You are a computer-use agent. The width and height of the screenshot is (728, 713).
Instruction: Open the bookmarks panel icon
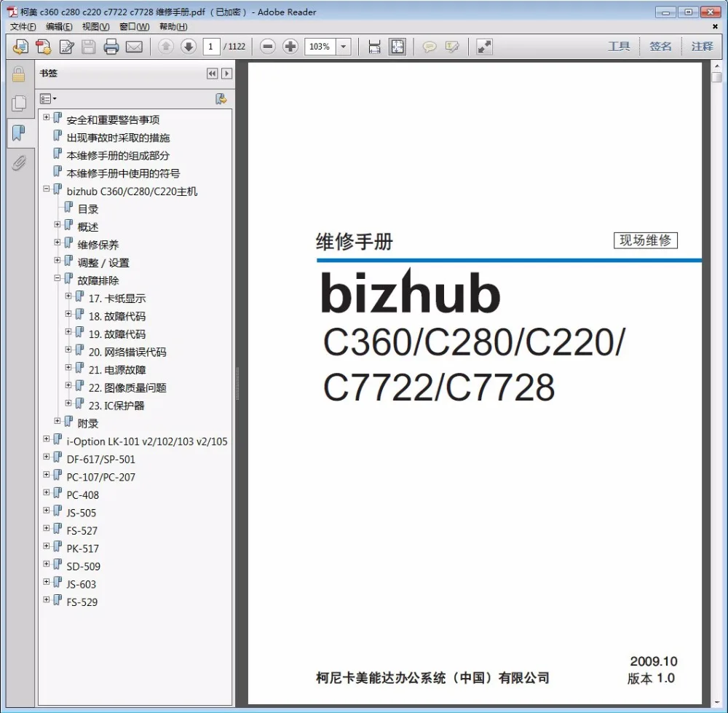pyautogui.click(x=19, y=133)
